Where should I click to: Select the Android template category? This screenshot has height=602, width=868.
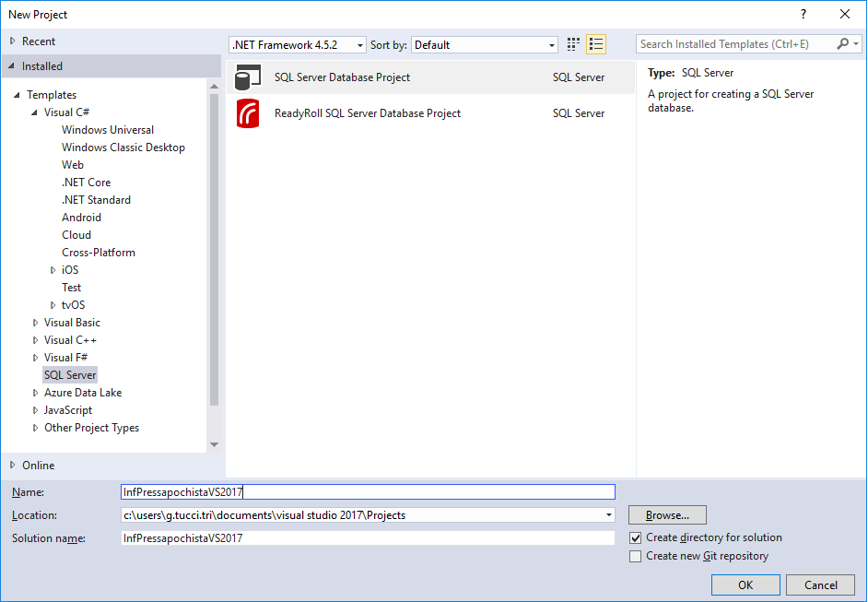click(81, 217)
